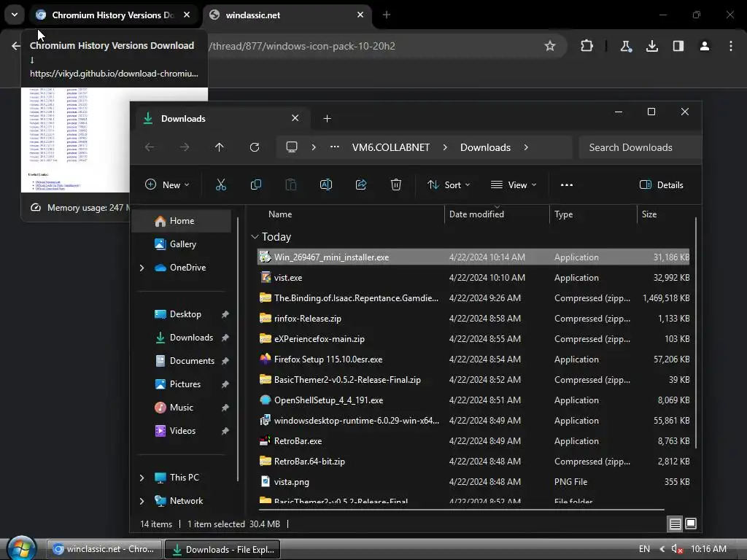
Task: Expand OneDrive in navigation pane
Action: (142, 268)
